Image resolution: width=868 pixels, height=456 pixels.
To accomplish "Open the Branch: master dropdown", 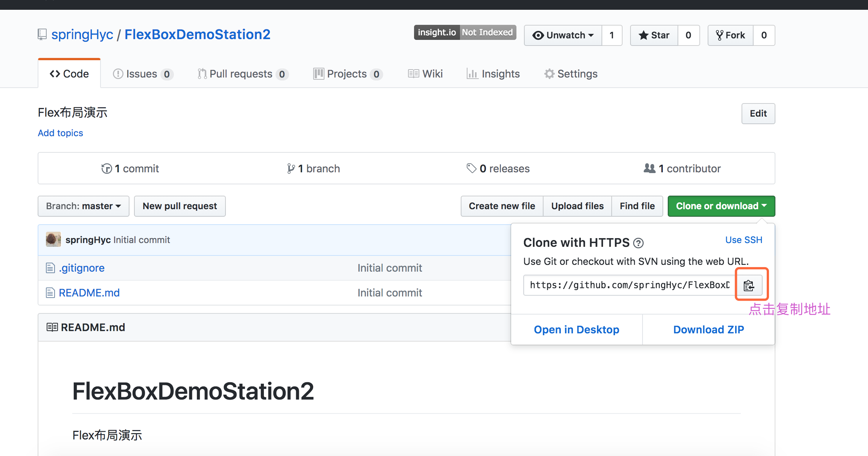I will coord(83,206).
